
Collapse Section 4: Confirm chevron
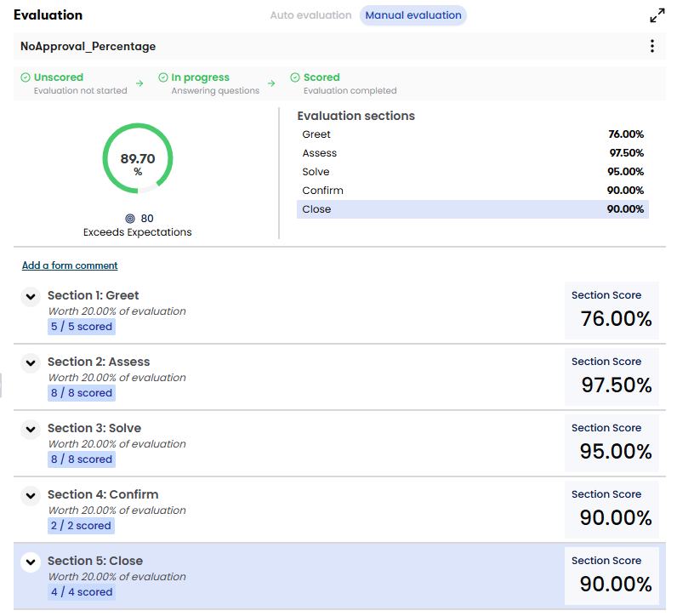(x=31, y=496)
